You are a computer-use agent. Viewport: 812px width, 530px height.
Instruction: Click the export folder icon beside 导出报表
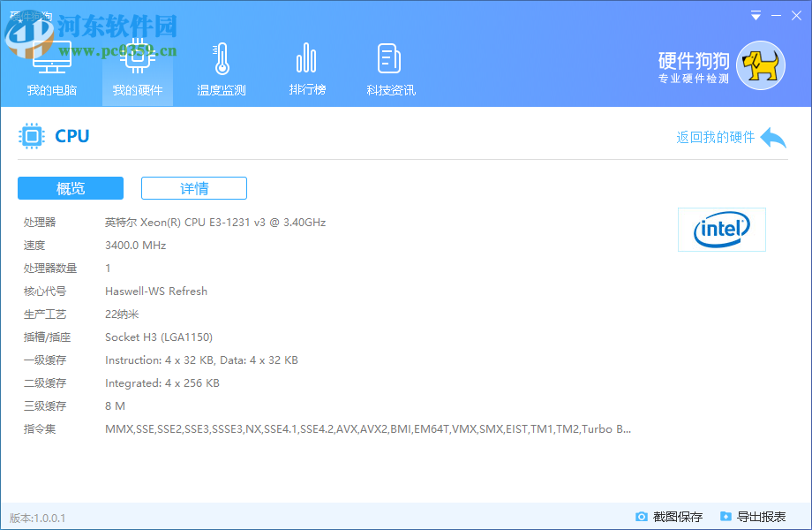click(725, 516)
